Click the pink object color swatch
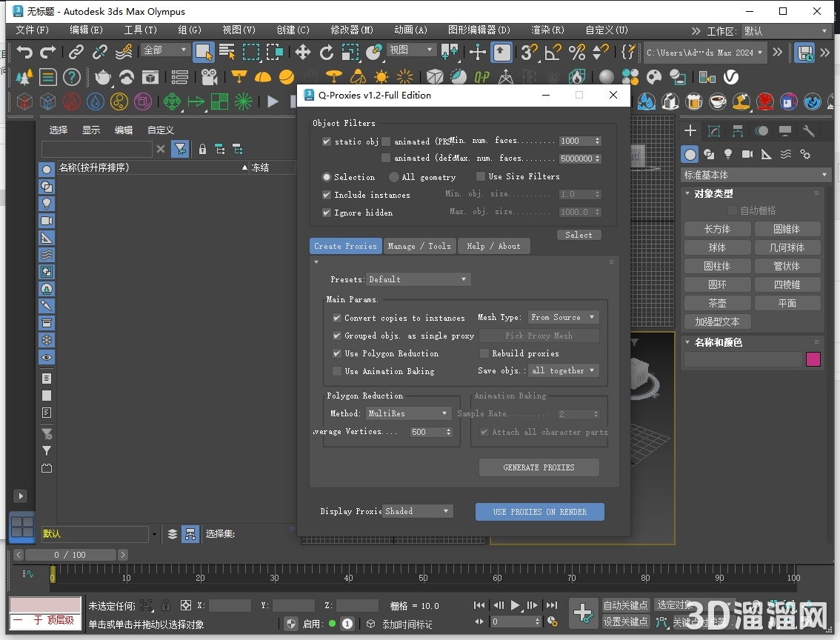Image resolution: width=840 pixels, height=640 pixels. click(813, 359)
